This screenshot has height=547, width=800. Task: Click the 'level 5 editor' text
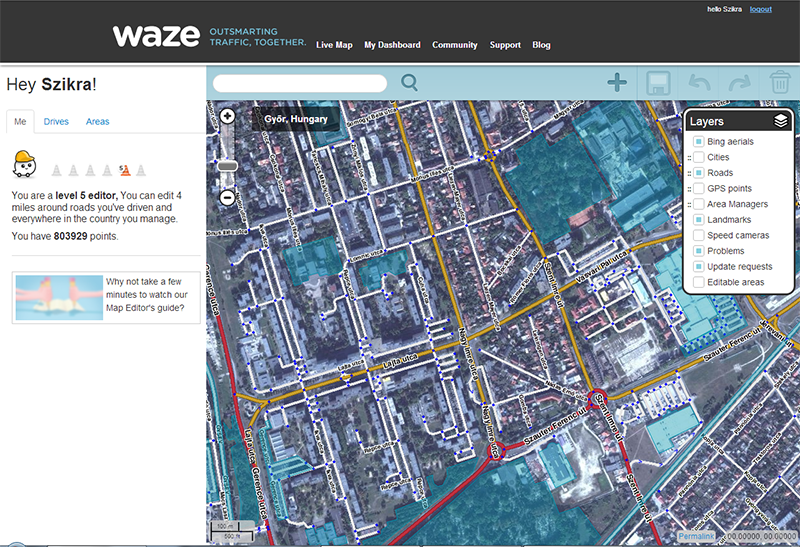(87, 195)
